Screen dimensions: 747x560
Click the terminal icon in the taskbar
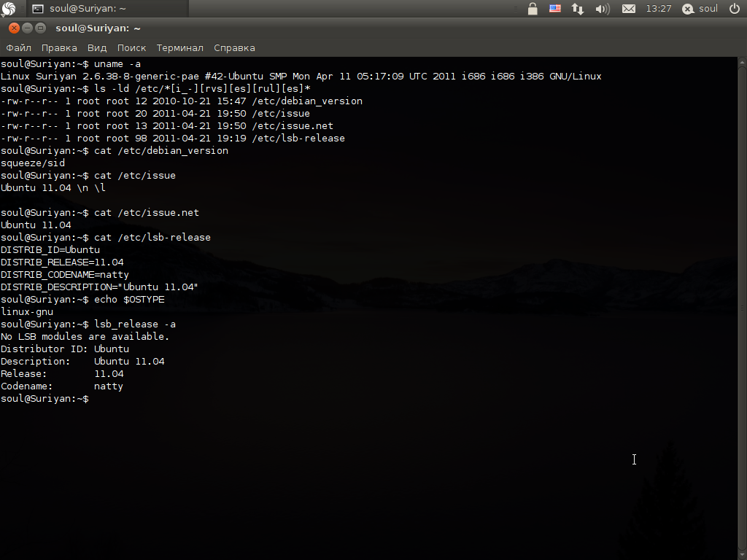click(38, 9)
